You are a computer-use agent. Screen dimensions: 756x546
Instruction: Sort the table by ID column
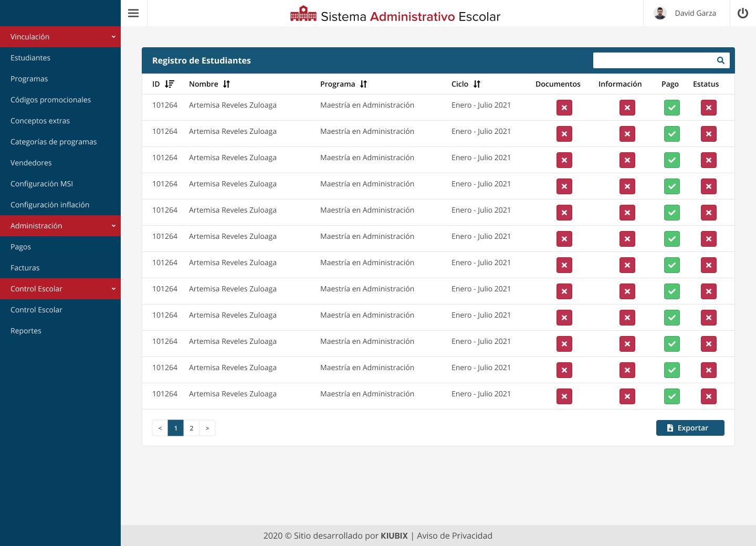pos(169,84)
